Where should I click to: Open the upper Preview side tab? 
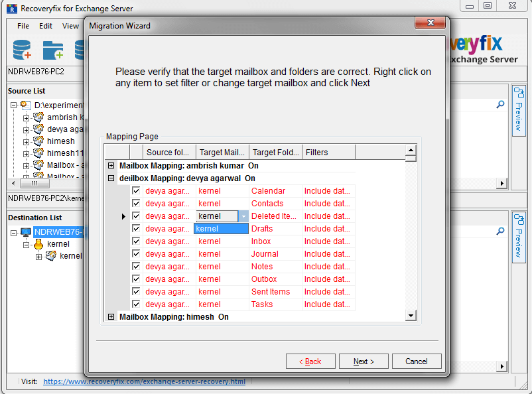[x=519, y=110]
